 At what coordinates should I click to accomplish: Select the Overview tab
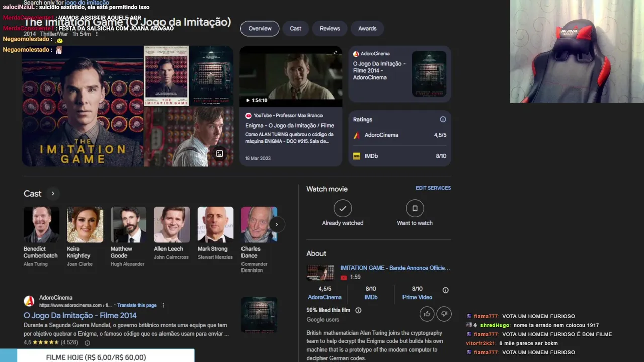click(260, 29)
